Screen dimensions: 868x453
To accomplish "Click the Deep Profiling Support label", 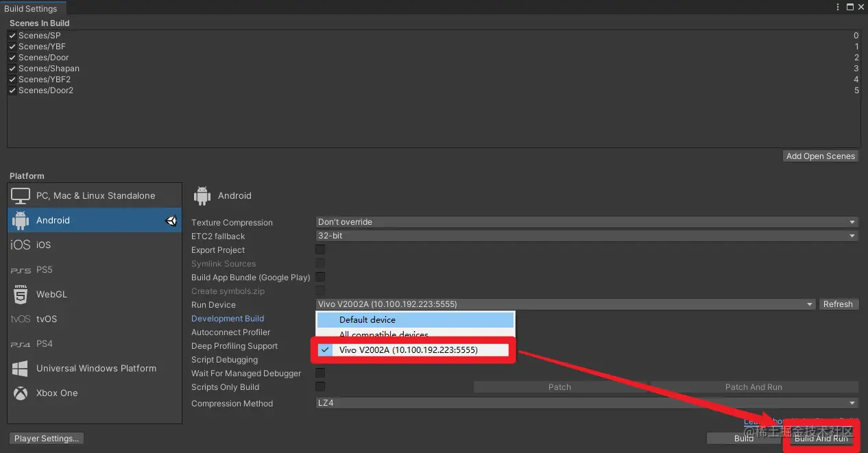I will (x=234, y=346).
